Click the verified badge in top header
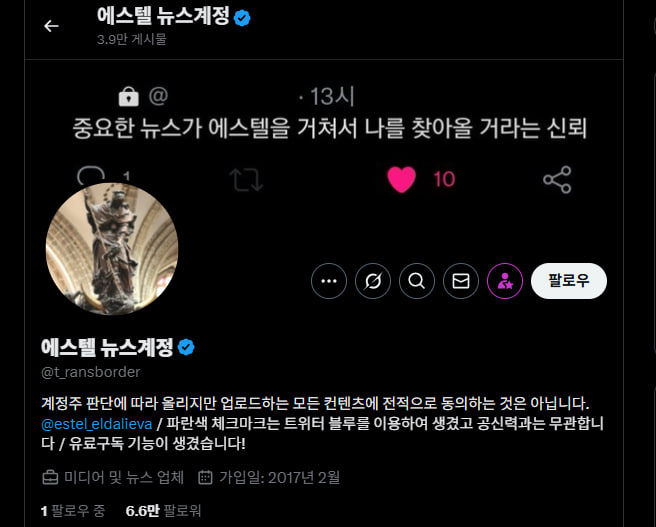This screenshot has width=656, height=527. click(x=242, y=18)
